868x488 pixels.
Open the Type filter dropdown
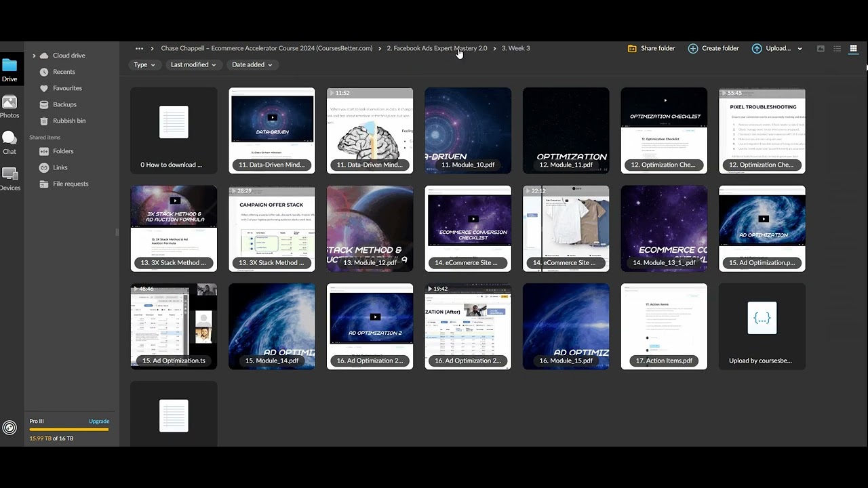pyautogui.click(x=144, y=65)
